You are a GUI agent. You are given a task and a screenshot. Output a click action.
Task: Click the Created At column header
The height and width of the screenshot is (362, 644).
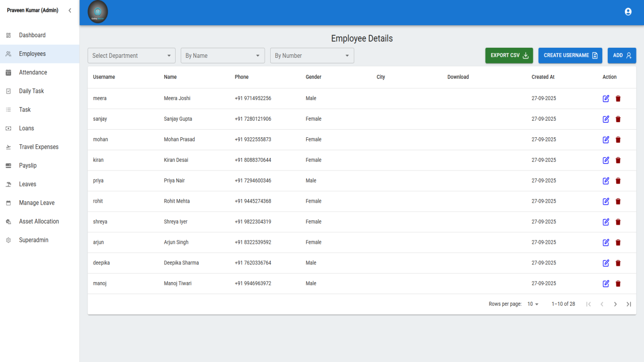coord(543,77)
